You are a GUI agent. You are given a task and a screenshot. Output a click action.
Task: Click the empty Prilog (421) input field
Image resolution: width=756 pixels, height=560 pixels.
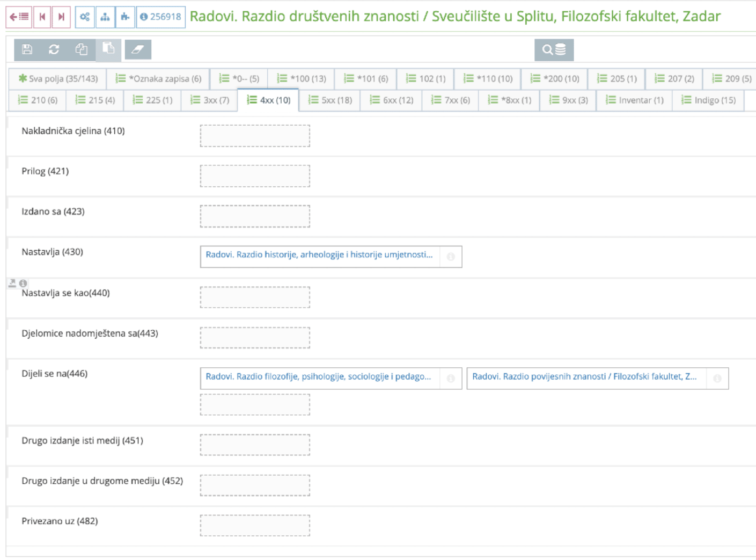[255, 176]
